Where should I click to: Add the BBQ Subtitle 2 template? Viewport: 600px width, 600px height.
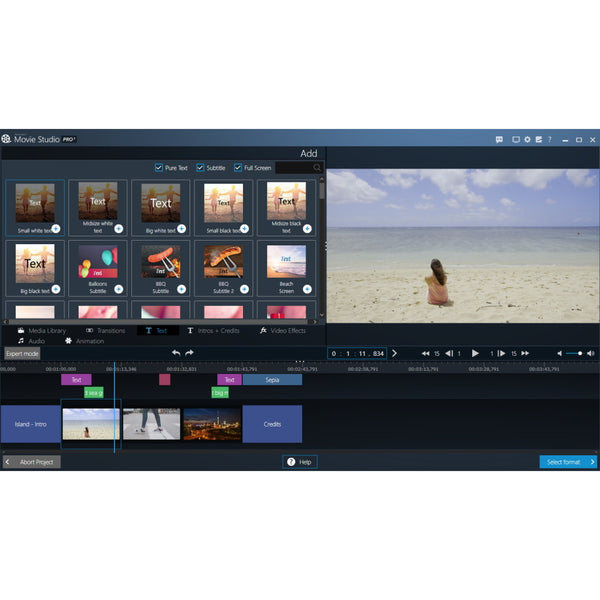244,289
